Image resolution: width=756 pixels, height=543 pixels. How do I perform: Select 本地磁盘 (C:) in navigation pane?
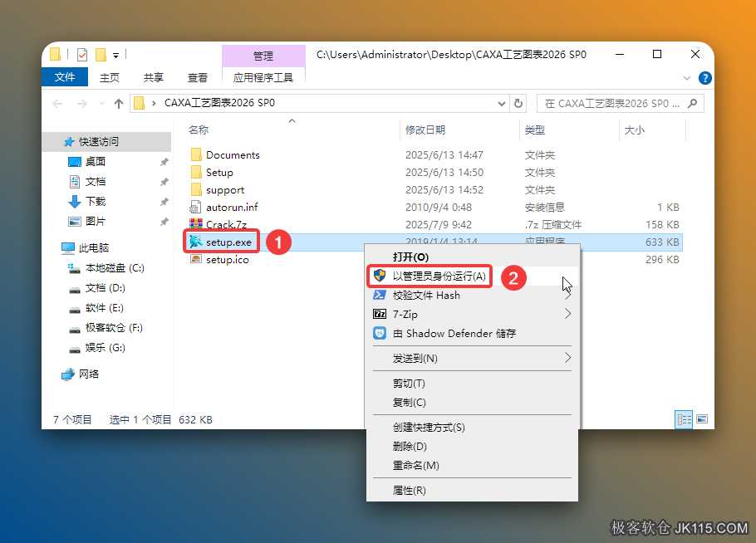coord(115,268)
